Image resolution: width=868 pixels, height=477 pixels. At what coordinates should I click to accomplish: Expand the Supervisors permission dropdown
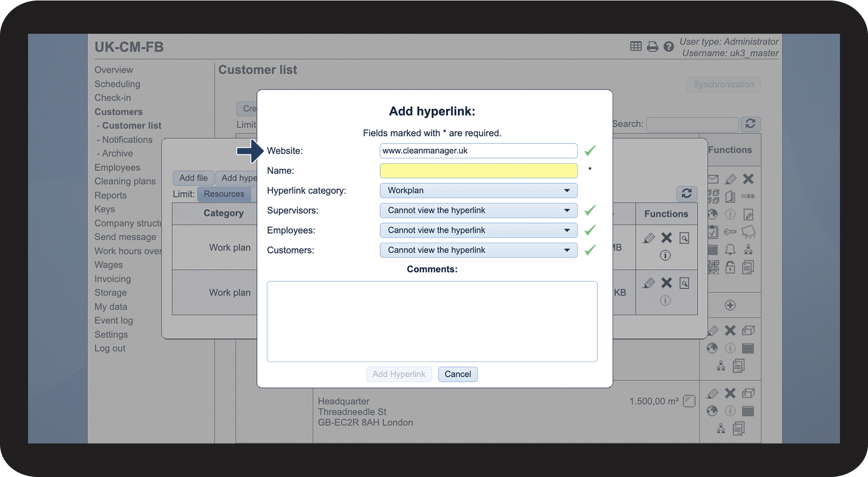[478, 210]
